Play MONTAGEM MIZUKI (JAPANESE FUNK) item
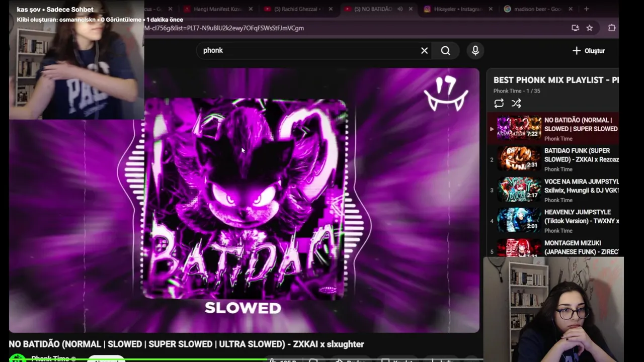This screenshot has width=644, height=362. click(552, 247)
